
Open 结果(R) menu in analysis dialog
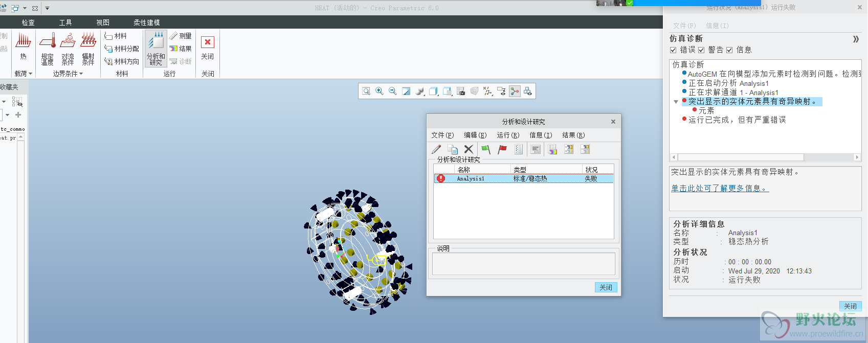(x=573, y=135)
